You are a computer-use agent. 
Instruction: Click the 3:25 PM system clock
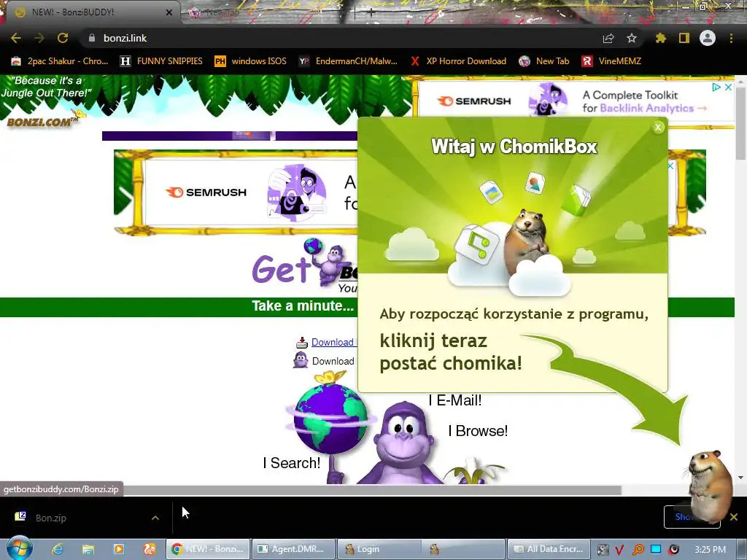pyautogui.click(x=710, y=550)
